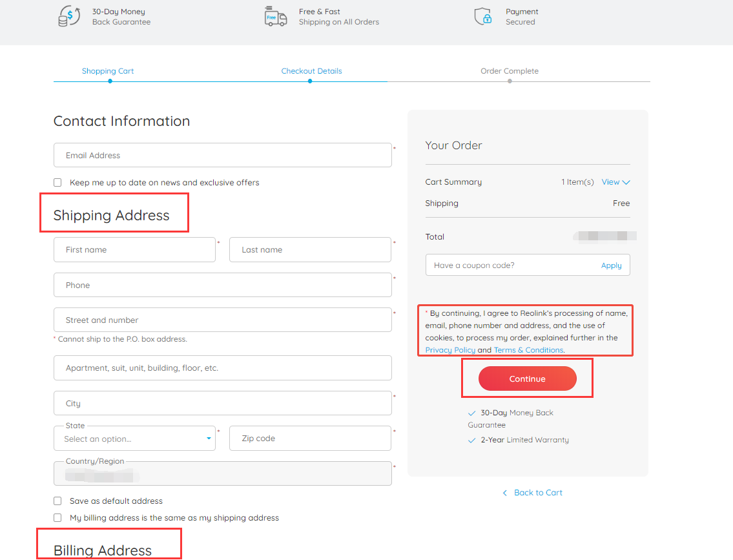Click the money back guarantee icon
The height and width of the screenshot is (560, 733).
pos(69,17)
